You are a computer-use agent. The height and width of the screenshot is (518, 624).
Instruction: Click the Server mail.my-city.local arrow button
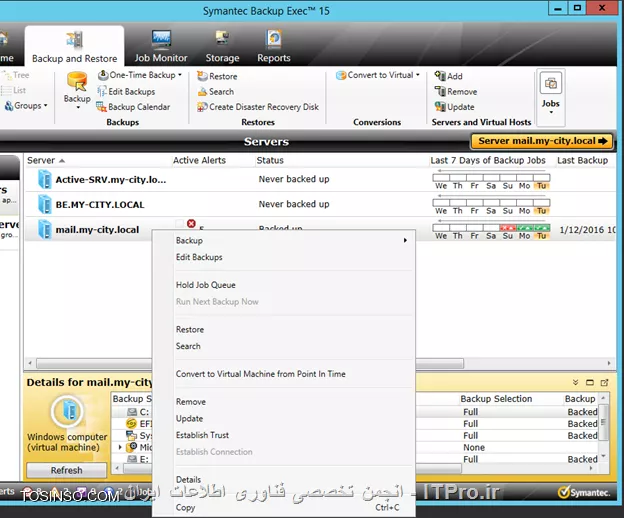click(542, 141)
